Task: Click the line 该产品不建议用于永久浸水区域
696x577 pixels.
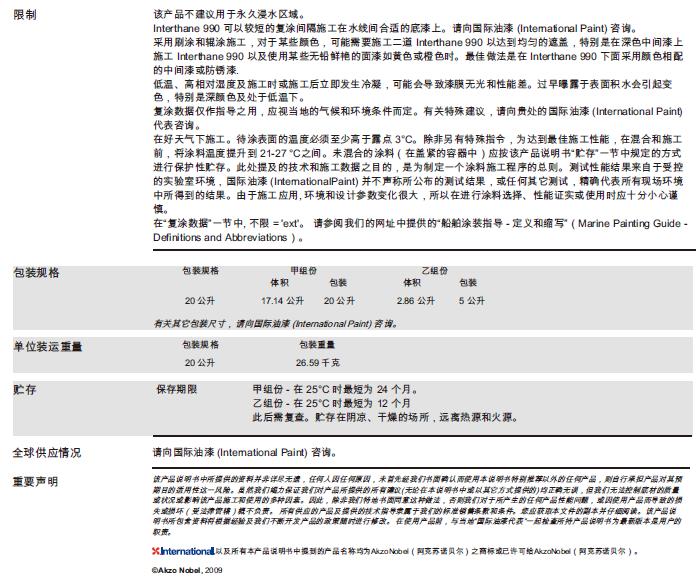Action: coord(229,14)
